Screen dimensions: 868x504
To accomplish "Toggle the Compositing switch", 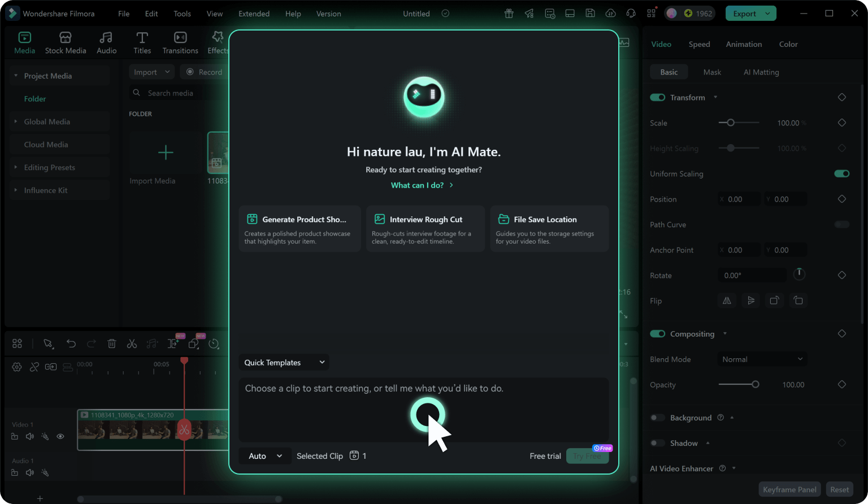I will 657,334.
